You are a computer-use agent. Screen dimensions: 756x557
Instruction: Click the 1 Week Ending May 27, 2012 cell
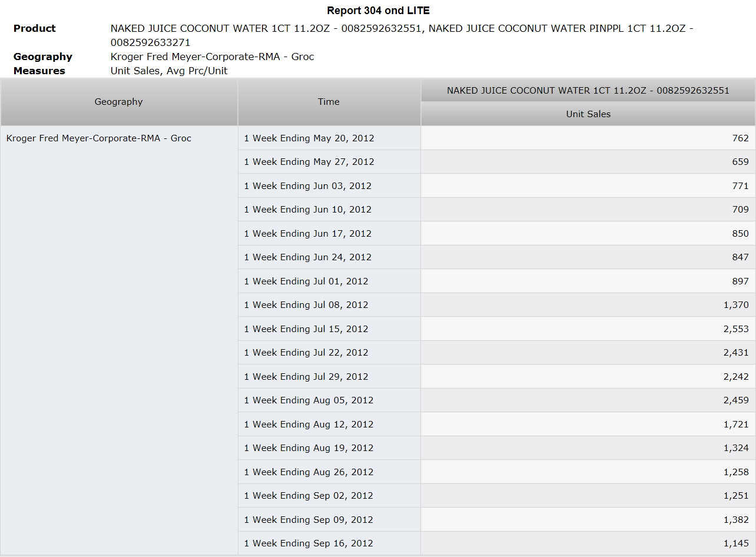coord(329,162)
